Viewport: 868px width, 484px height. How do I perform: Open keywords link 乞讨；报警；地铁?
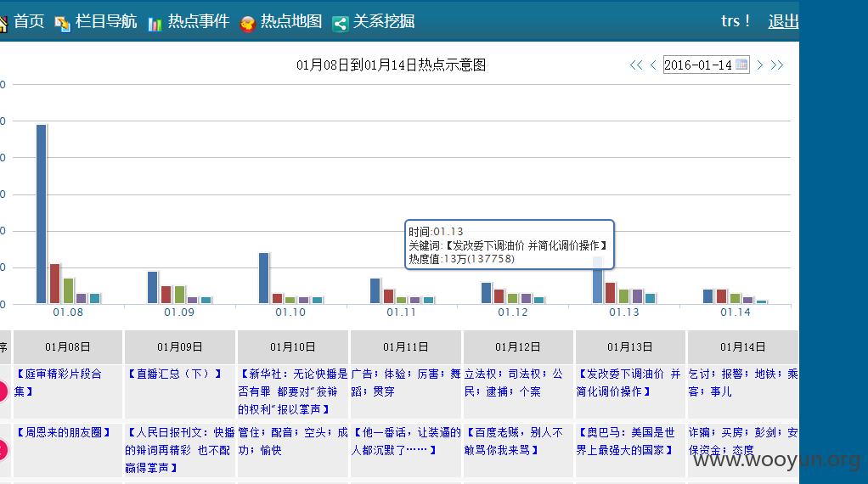[743, 383]
